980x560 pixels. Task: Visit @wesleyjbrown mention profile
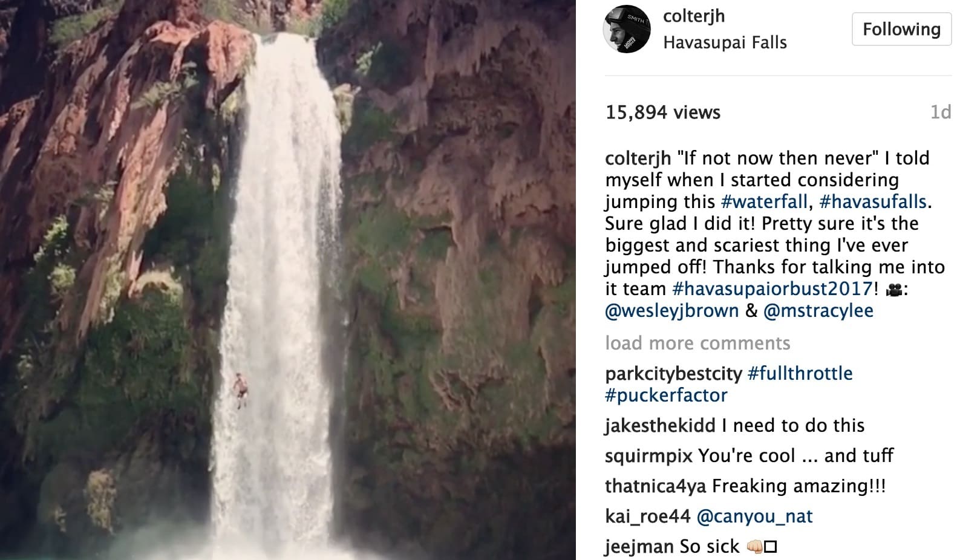click(x=671, y=311)
